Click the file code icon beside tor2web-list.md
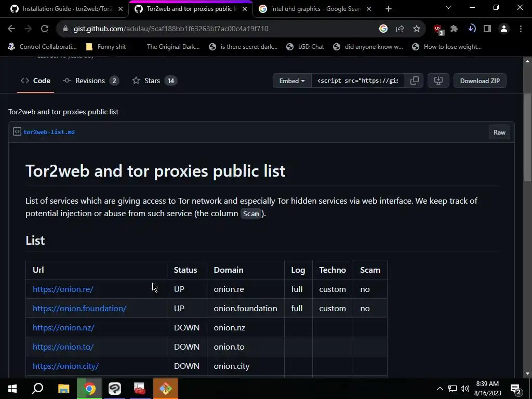Image resolution: width=532 pixels, height=399 pixels. [17, 131]
